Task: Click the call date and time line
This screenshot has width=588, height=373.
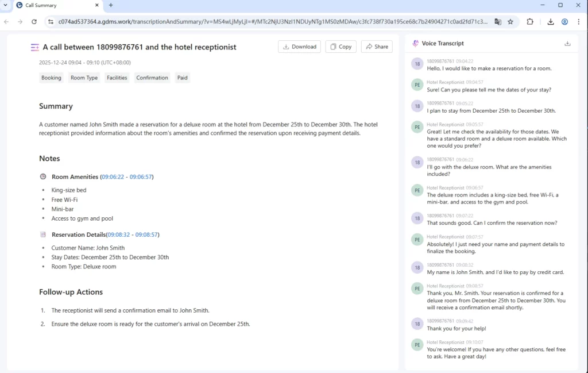Action: coord(85,62)
